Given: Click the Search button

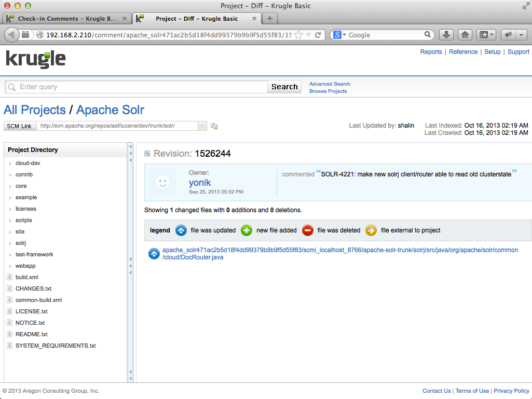Looking at the screenshot, I should click(x=284, y=87).
